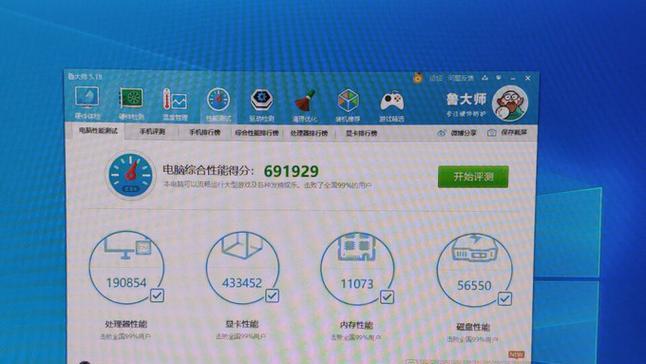Uncheck the 显卡性能 checkbox under 433452
Screen dimensions: 646x364
[x=272, y=296]
